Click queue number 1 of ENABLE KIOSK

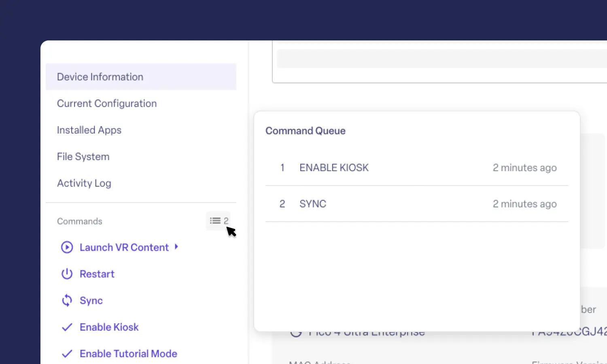282,168
